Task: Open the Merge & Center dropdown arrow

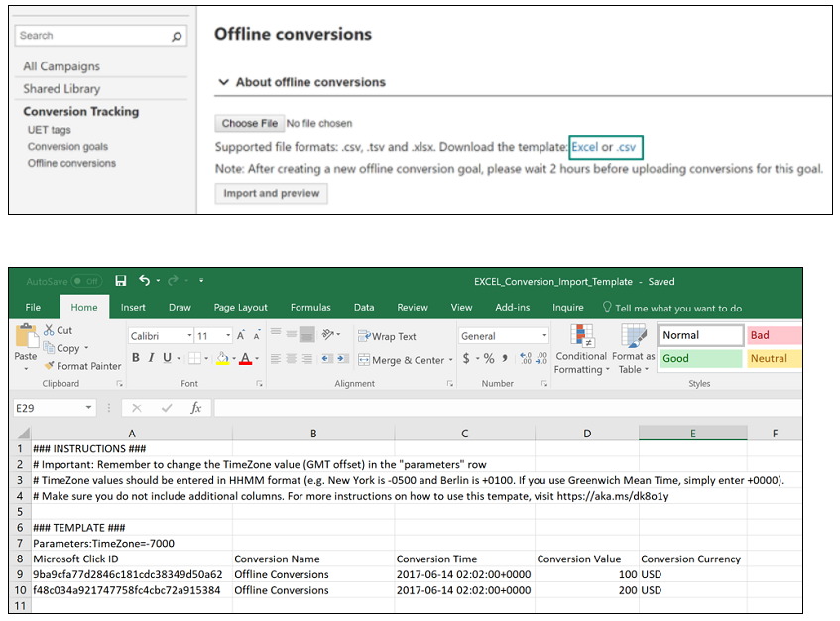Action: 450,360
